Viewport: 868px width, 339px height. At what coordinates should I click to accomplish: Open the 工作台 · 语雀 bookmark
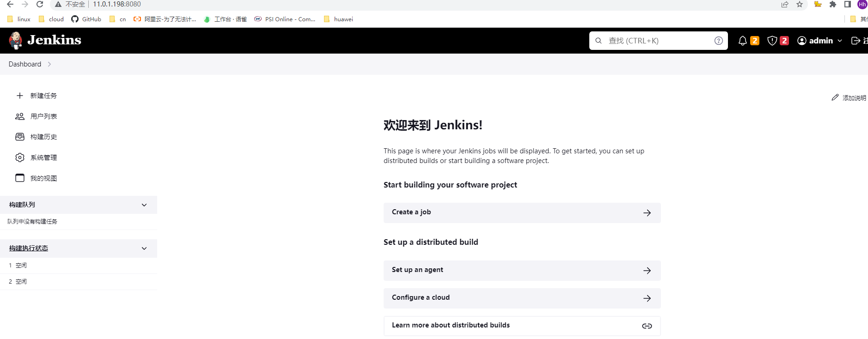click(226, 19)
